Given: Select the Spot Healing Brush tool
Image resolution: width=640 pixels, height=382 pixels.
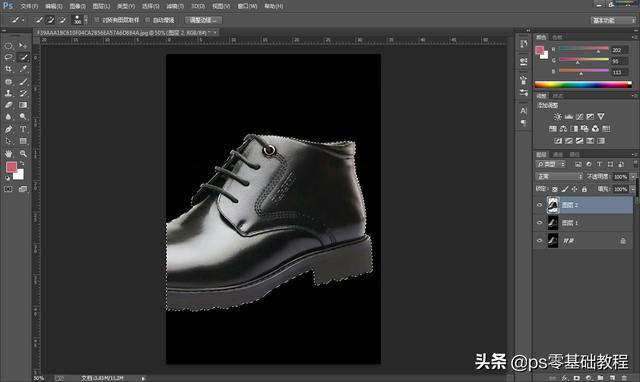Looking at the screenshot, I should point(8,82).
